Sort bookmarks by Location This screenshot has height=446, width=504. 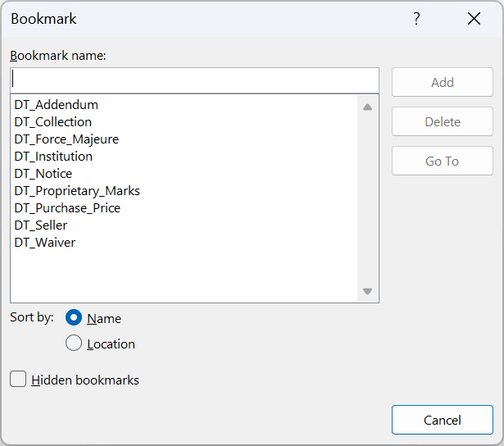coord(74,344)
